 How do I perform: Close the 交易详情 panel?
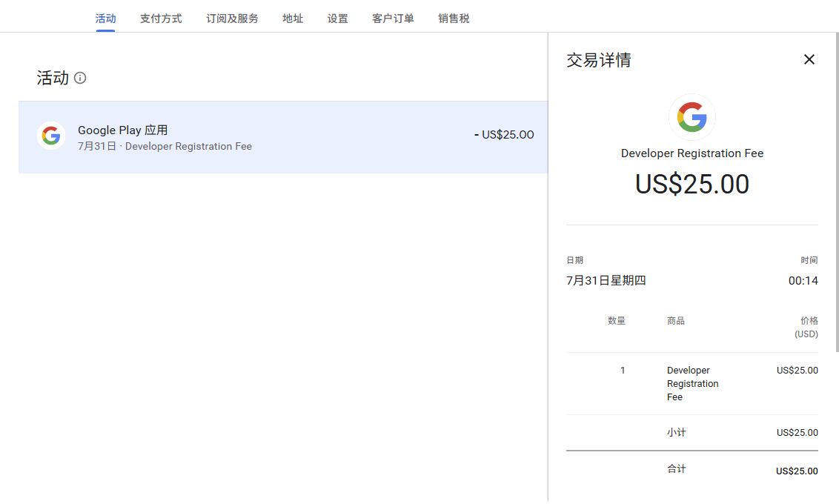coord(809,59)
